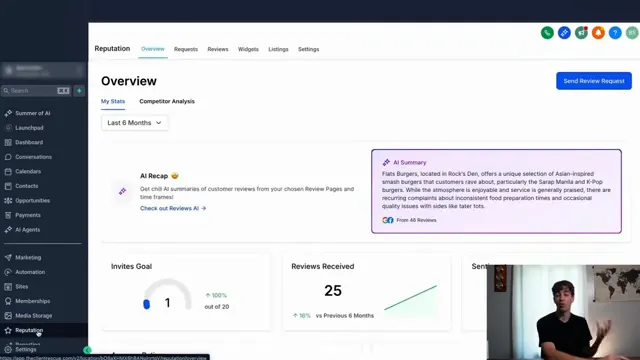Open the Last 6 Months date dropdown
640x360 pixels.
[x=134, y=123]
